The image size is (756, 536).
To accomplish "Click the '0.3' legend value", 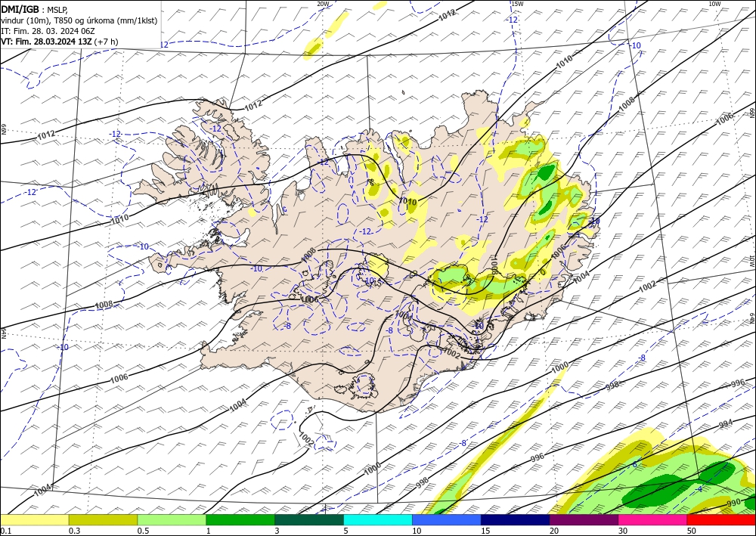I will (74, 531).
